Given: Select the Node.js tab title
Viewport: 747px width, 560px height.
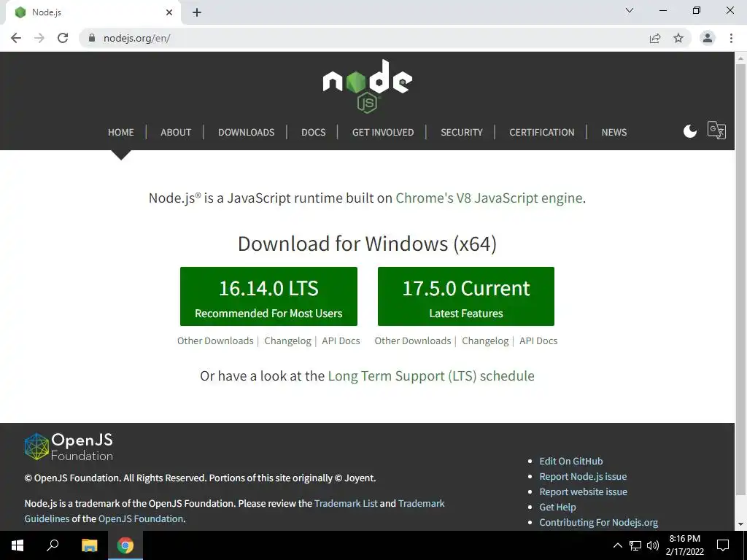Looking at the screenshot, I should tap(47, 12).
